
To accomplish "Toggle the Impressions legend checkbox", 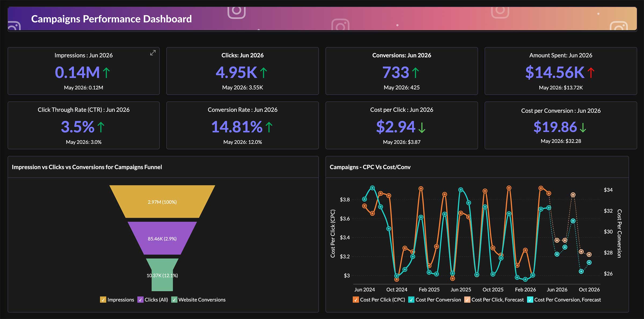I will pos(103,300).
